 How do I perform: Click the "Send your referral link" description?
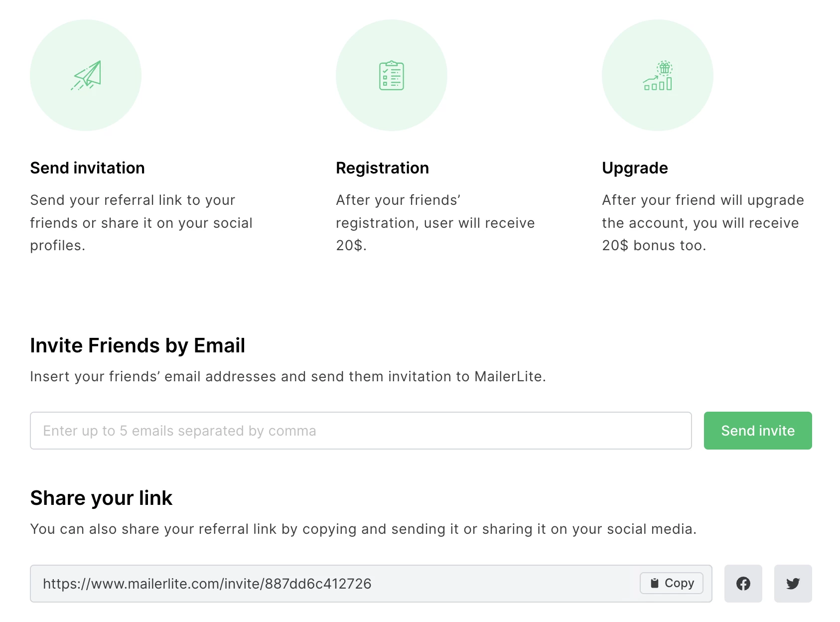tap(141, 223)
